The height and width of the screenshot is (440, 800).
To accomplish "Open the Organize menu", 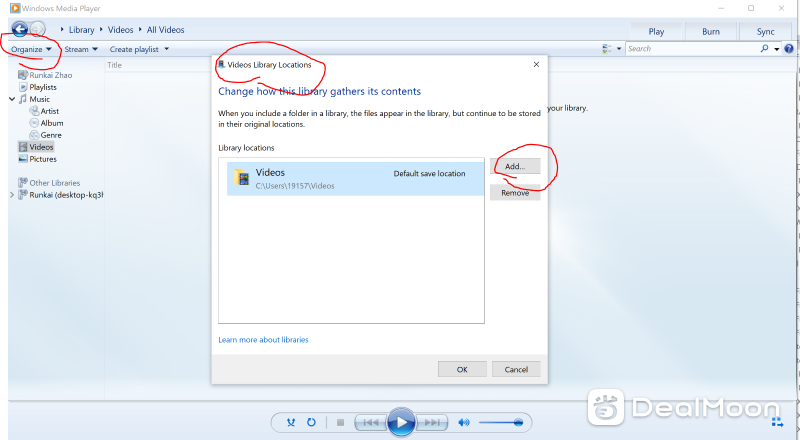I will pyautogui.click(x=32, y=49).
